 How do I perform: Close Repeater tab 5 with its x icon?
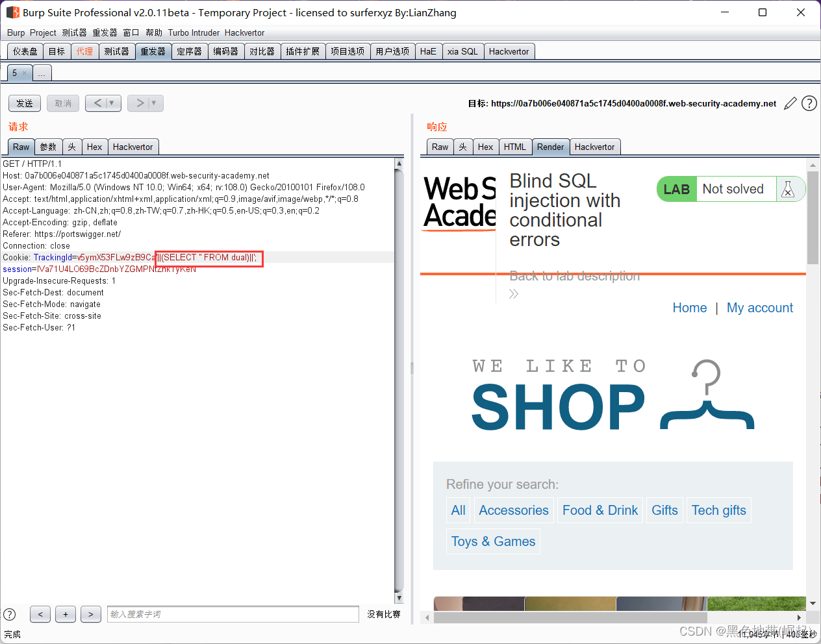(24, 73)
